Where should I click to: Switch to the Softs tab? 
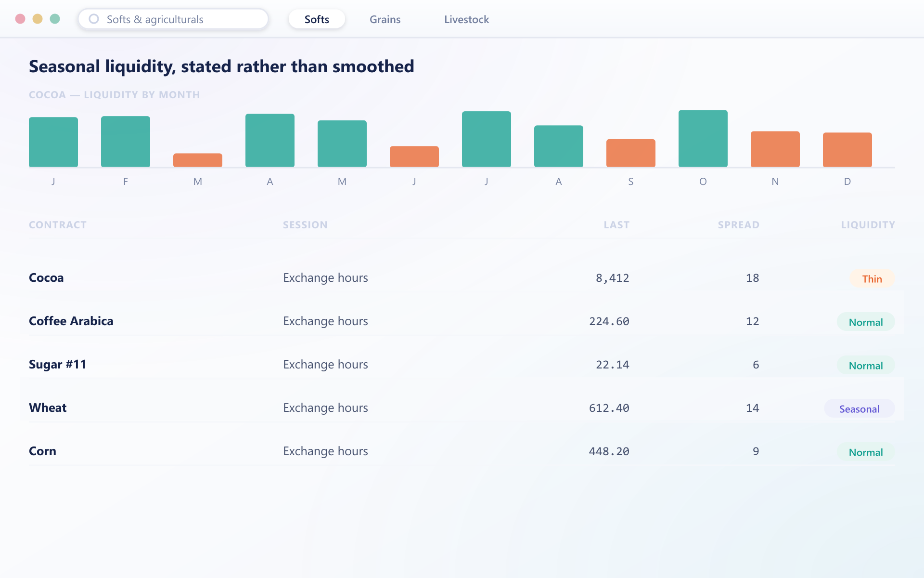pyautogui.click(x=317, y=19)
